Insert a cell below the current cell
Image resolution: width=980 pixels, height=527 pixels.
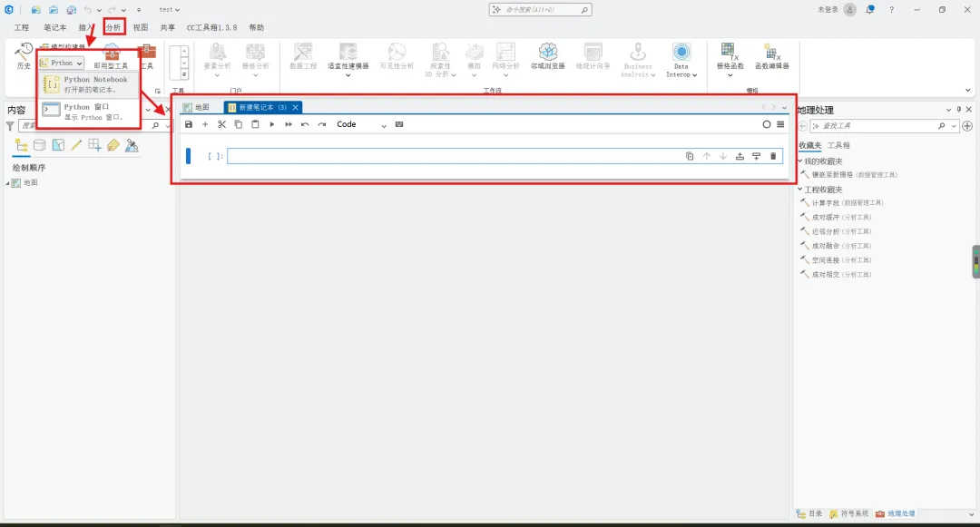click(x=756, y=156)
